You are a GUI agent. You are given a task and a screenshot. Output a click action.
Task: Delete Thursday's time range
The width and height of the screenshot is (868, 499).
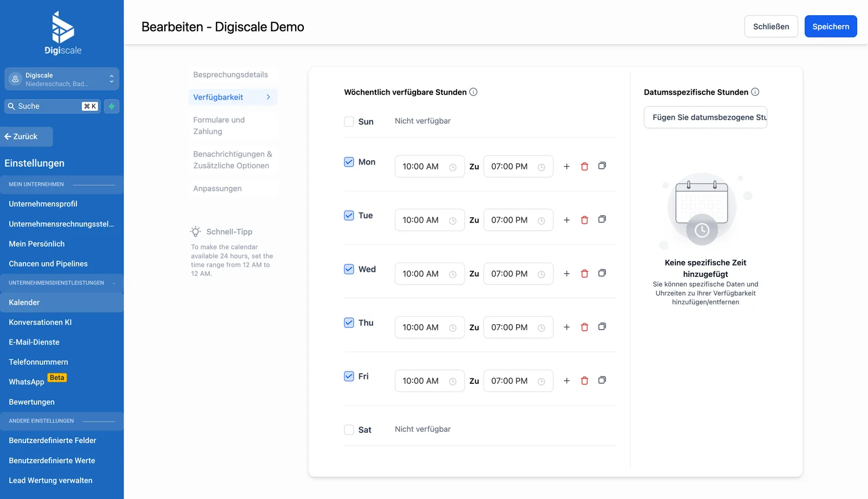[x=584, y=327]
